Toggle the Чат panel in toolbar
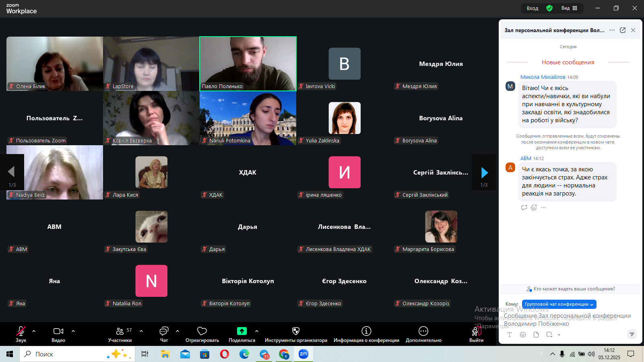Screen dimensions: 644x362 tap(164, 334)
